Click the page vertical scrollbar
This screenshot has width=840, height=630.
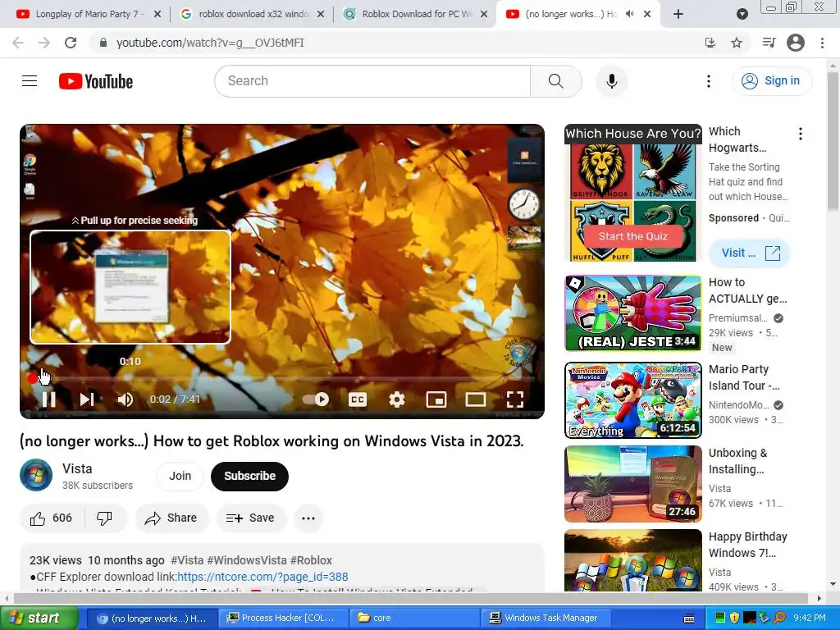tap(833, 142)
